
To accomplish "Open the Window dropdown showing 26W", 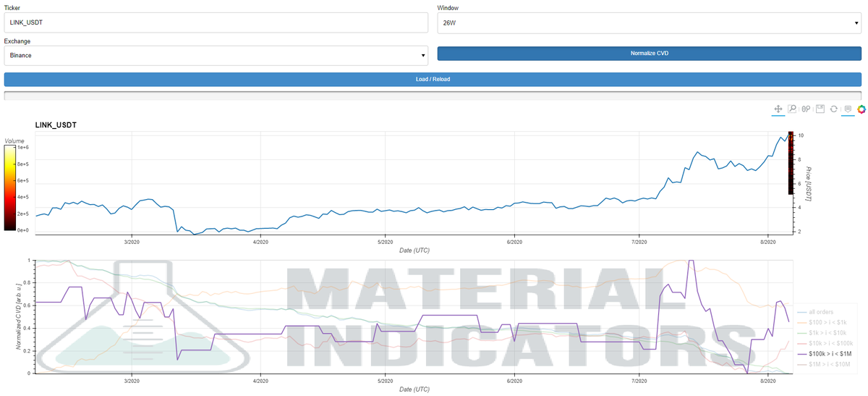I will click(x=649, y=22).
